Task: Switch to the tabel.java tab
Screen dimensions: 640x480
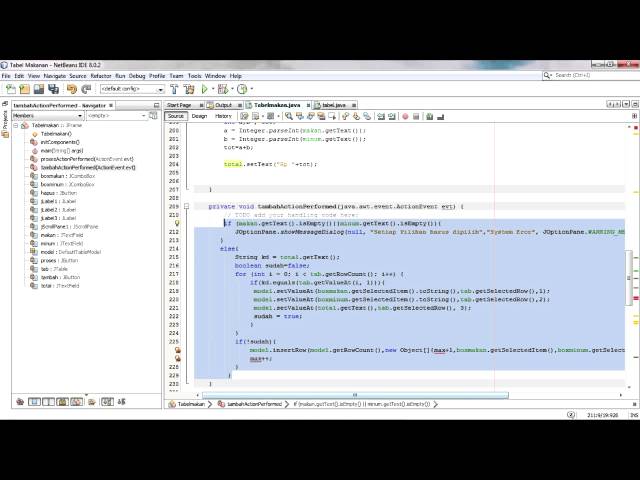Action: (334, 105)
